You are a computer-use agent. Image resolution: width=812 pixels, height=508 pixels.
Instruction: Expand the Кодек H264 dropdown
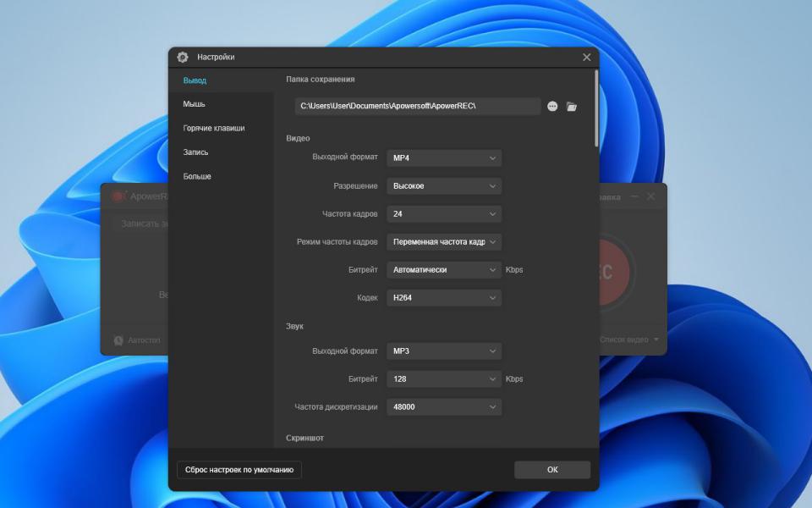[444, 298]
